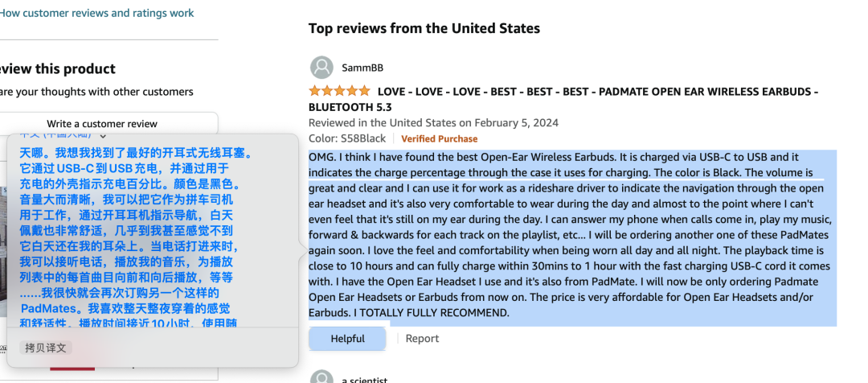Screen dimensions: 868x383
Task: Click the five-star rating icons
Action: click(x=339, y=91)
